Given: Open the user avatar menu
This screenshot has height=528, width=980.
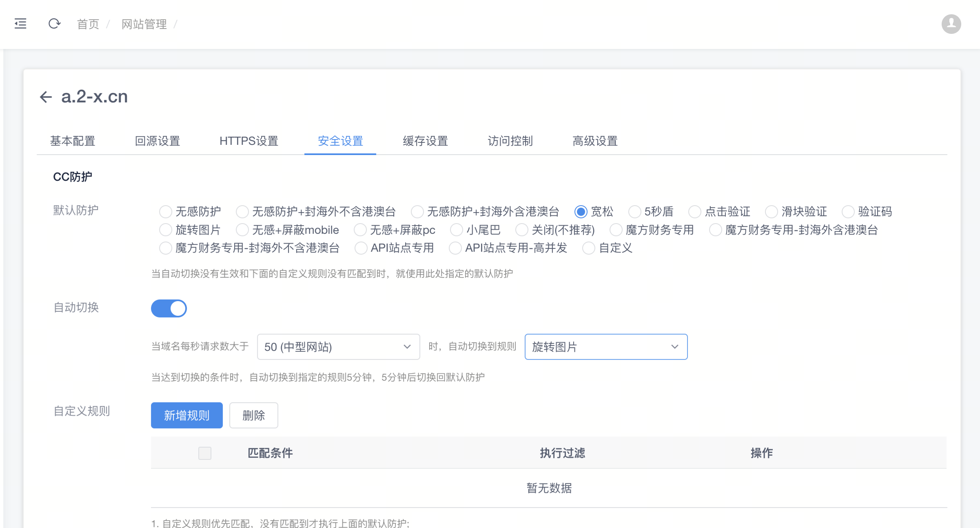Looking at the screenshot, I should click(951, 24).
